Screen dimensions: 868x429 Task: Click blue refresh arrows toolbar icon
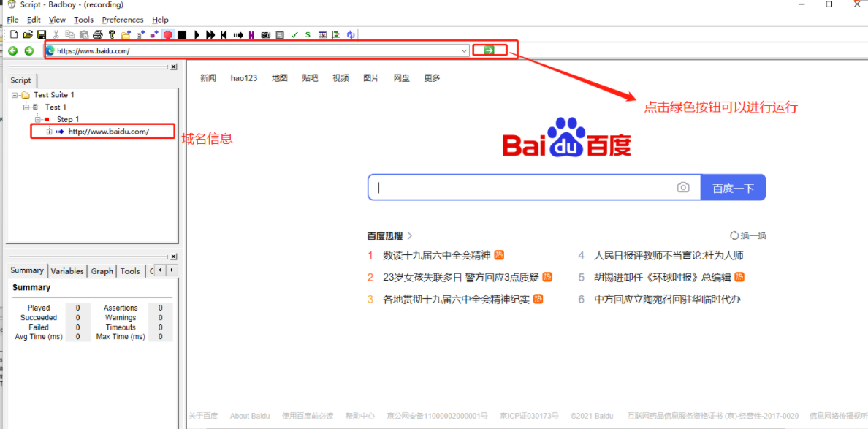point(351,35)
